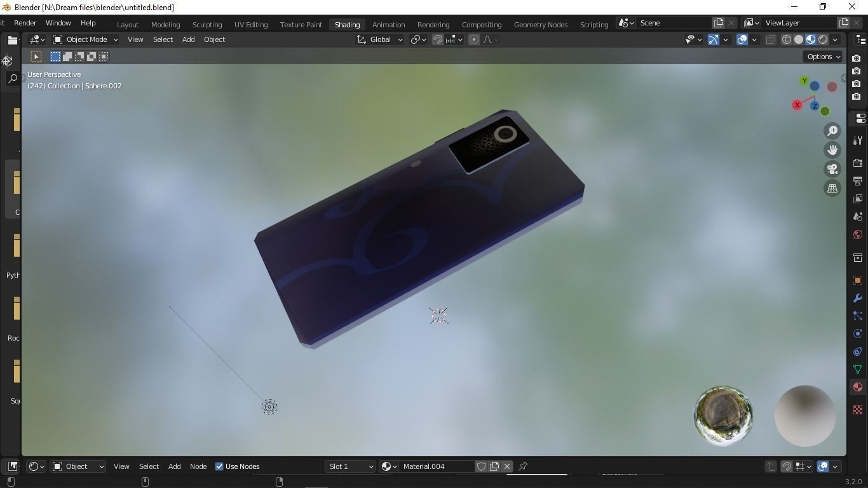Open the Slot 1 material slot dropdown
Viewport: 868px width, 488px height.
tap(350, 466)
